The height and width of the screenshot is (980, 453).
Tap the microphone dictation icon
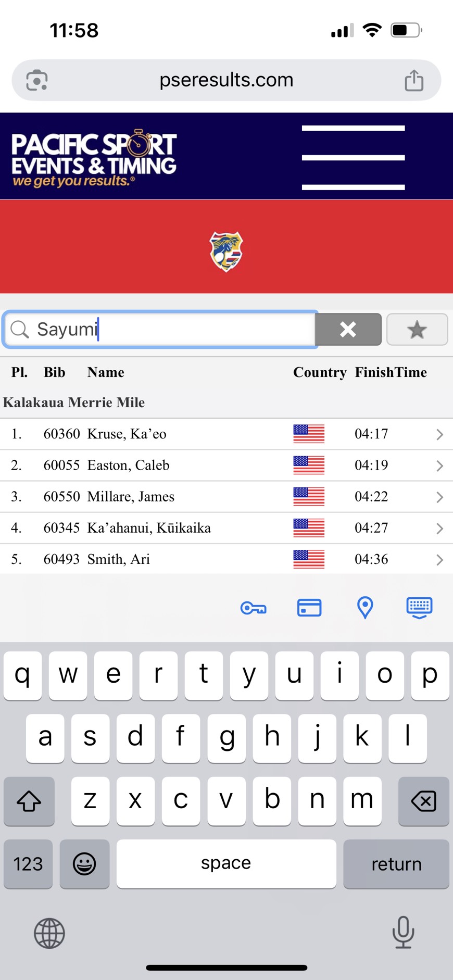point(403,932)
